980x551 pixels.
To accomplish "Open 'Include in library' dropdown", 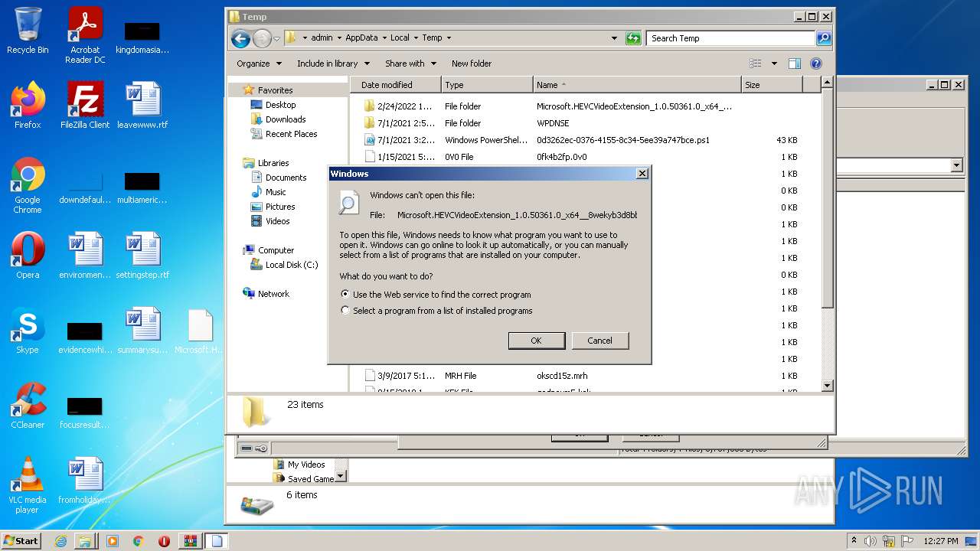I will pos(333,64).
